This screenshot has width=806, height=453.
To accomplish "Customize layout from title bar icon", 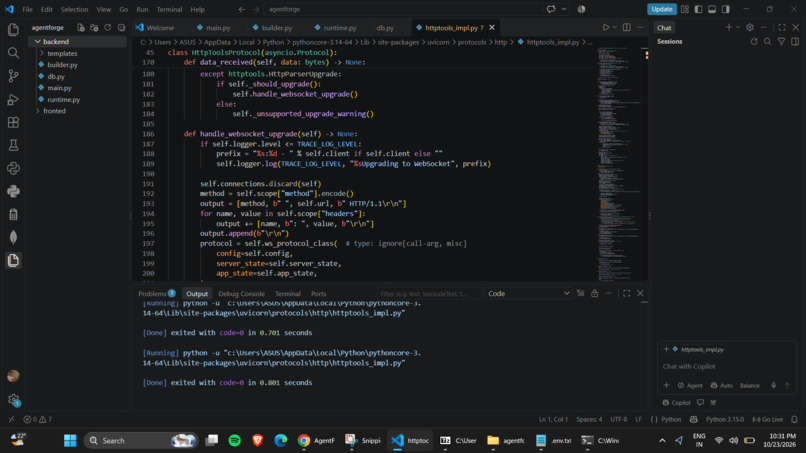I will coord(685,9).
